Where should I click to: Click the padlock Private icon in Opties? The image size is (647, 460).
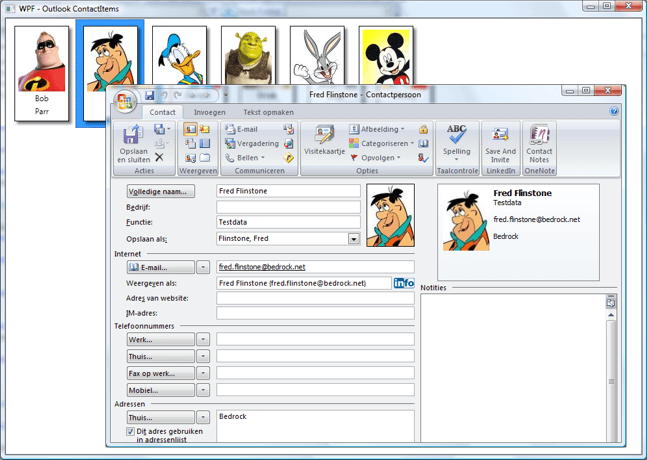tap(423, 129)
